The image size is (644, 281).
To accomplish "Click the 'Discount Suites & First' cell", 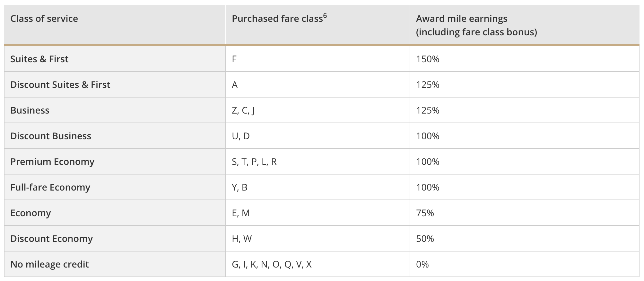I will tap(60, 85).
